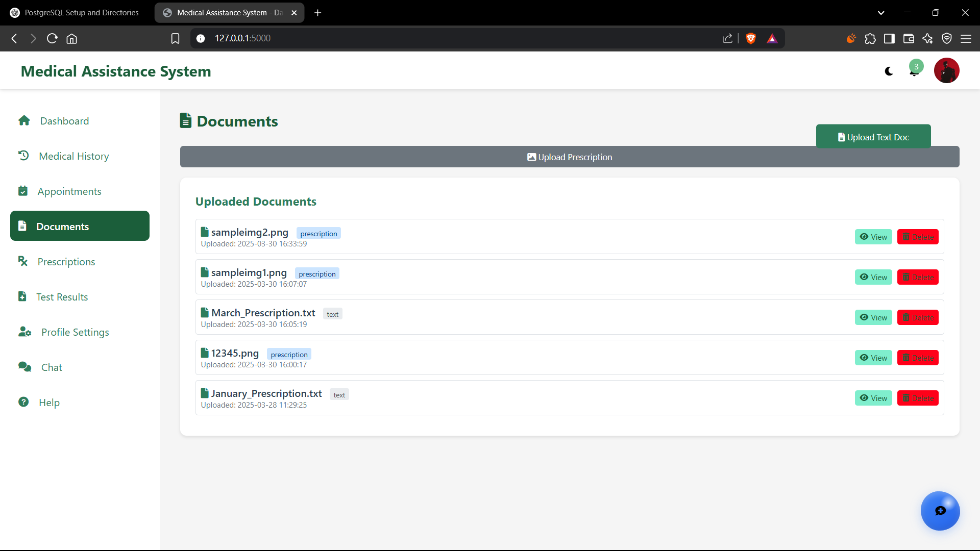This screenshot has width=980, height=551.
Task: Open Brave Shields lion icon
Action: coord(751,38)
